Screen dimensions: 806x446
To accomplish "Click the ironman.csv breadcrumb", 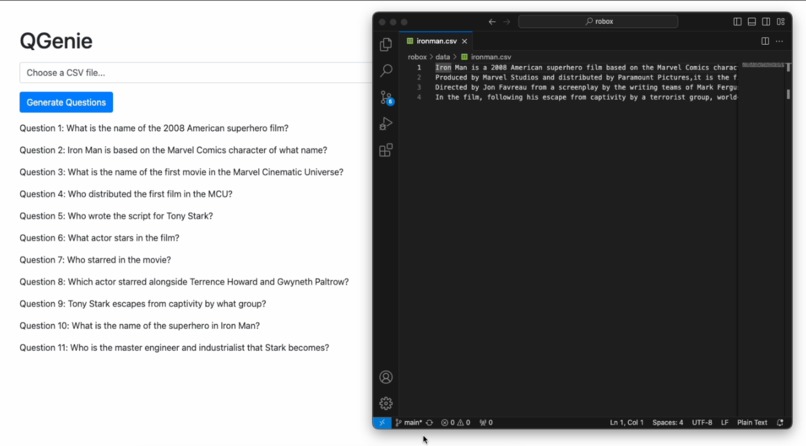I will click(486, 57).
